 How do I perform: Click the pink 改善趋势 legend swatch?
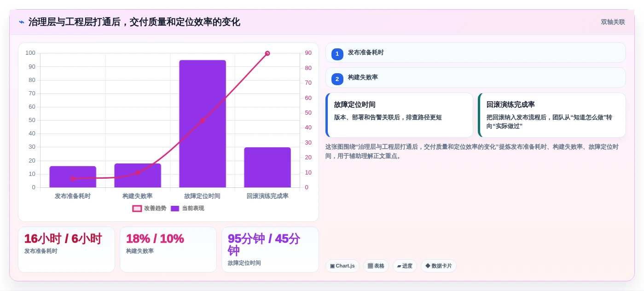point(137,209)
